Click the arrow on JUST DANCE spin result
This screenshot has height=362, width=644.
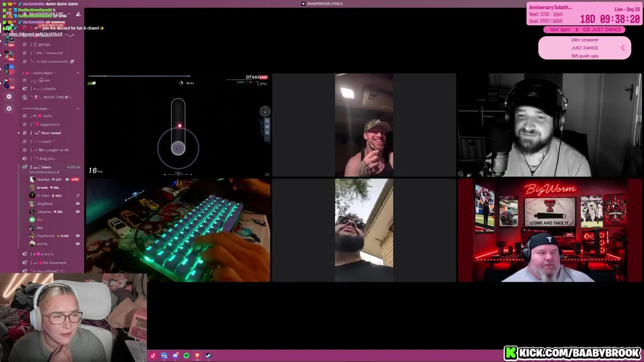[x=622, y=48]
